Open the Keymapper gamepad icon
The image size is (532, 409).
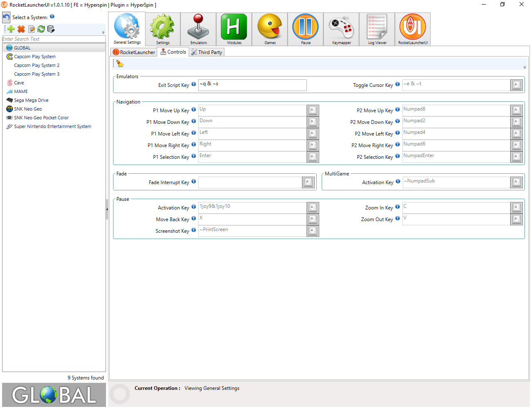point(341,29)
